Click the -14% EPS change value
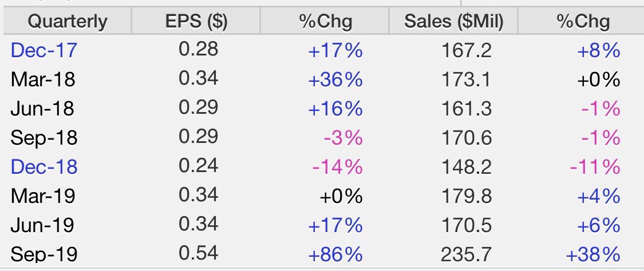Screen dimensions: 644x271 pos(337,168)
